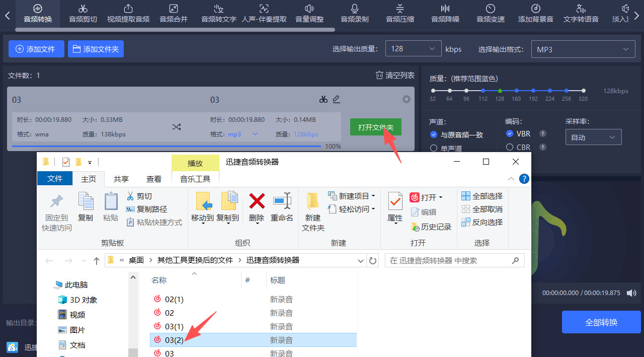Expand the 采样率 sample rate dropdown showing 自动
This screenshot has height=357, width=644.
pyautogui.click(x=593, y=136)
